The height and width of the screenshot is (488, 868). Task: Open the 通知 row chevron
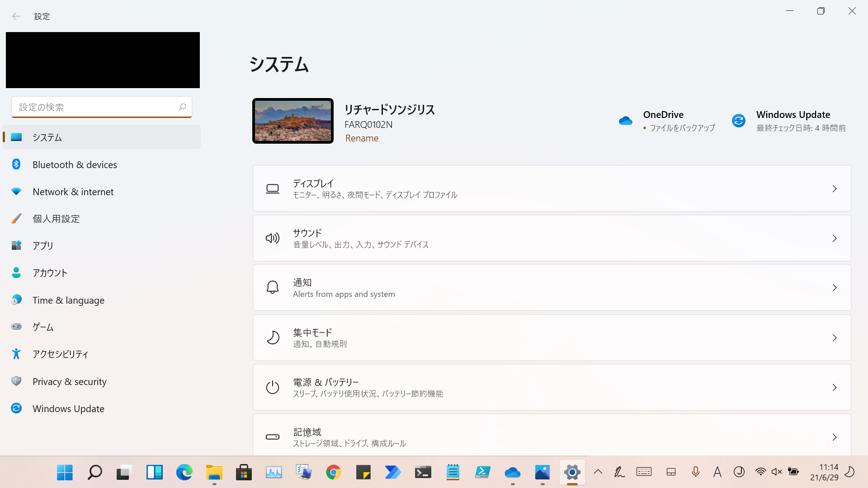[x=834, y=288]
